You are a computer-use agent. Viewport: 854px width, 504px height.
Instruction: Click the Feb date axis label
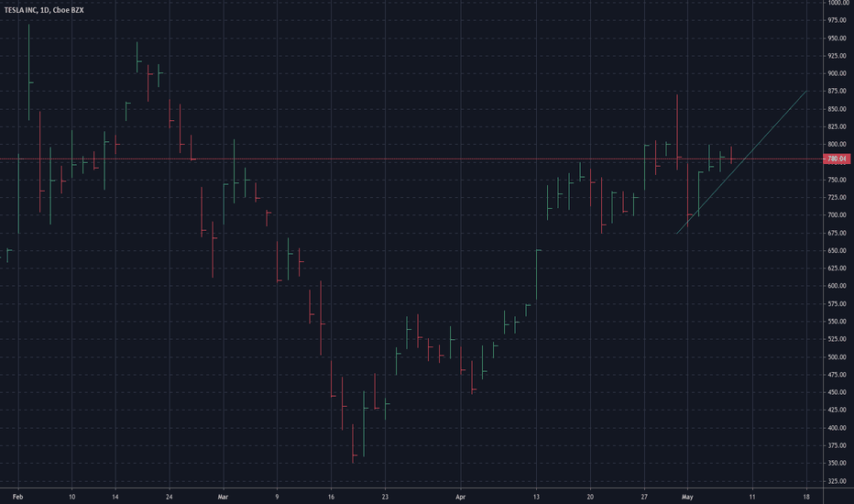tap(18, 497)
